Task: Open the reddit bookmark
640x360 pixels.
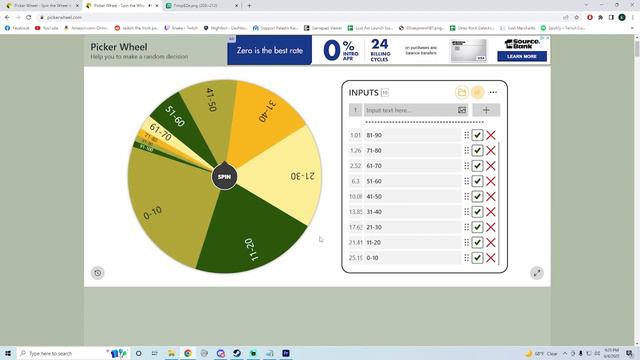Action: tap(136, 28)
